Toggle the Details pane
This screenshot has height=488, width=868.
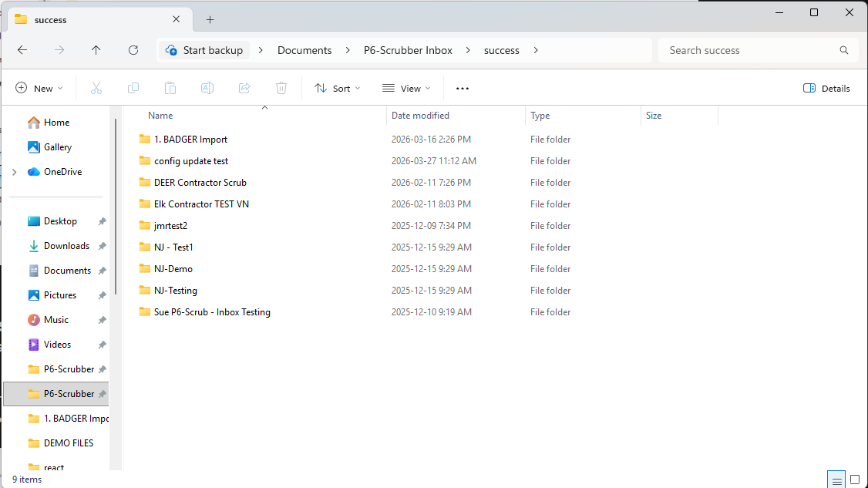pyautogui.click(x=826, y=88)
